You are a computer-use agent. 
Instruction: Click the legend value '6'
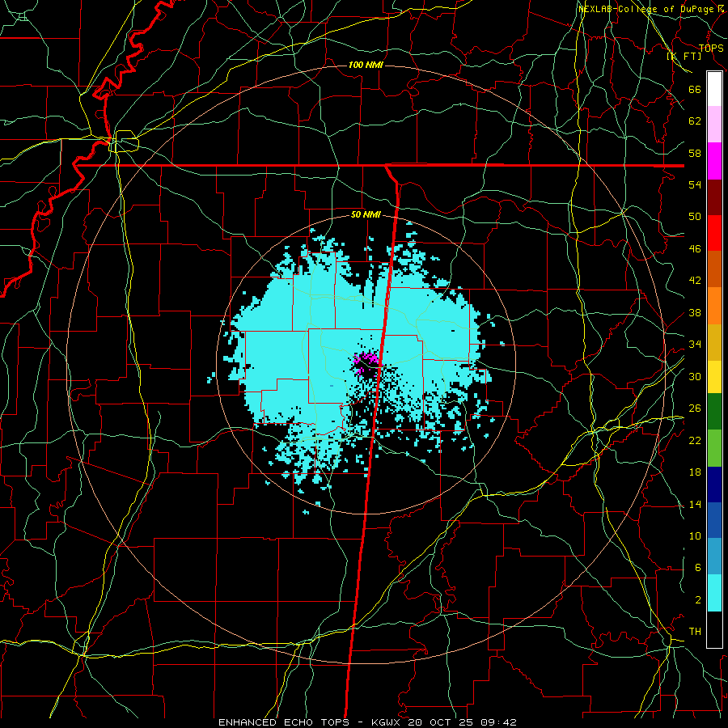[x=697, y=567]
